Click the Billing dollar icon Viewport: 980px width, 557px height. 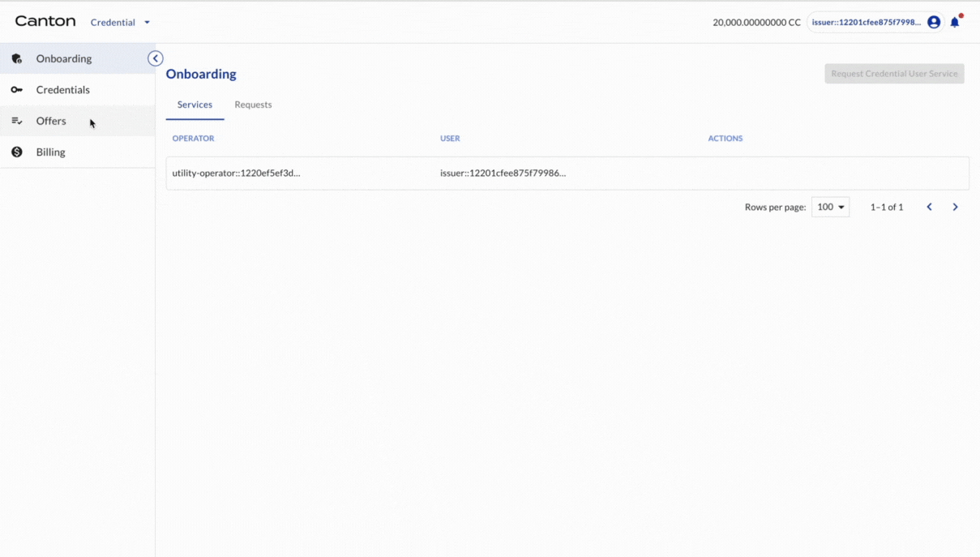coord(17,152)
